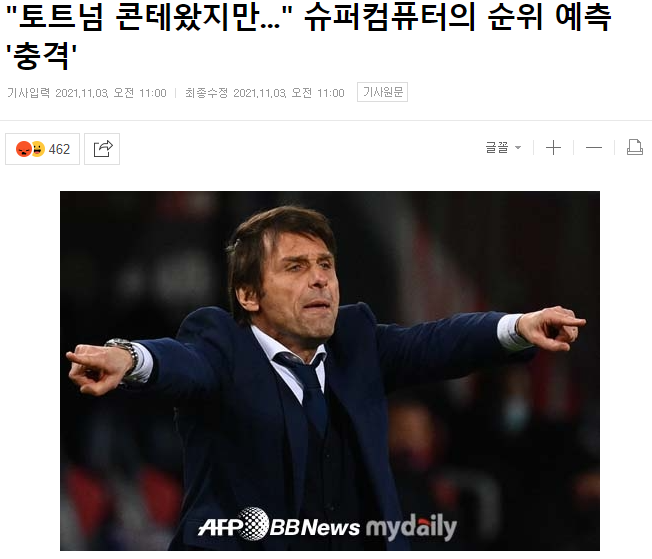Click the AFP globe logo on photo

[253, 524]
